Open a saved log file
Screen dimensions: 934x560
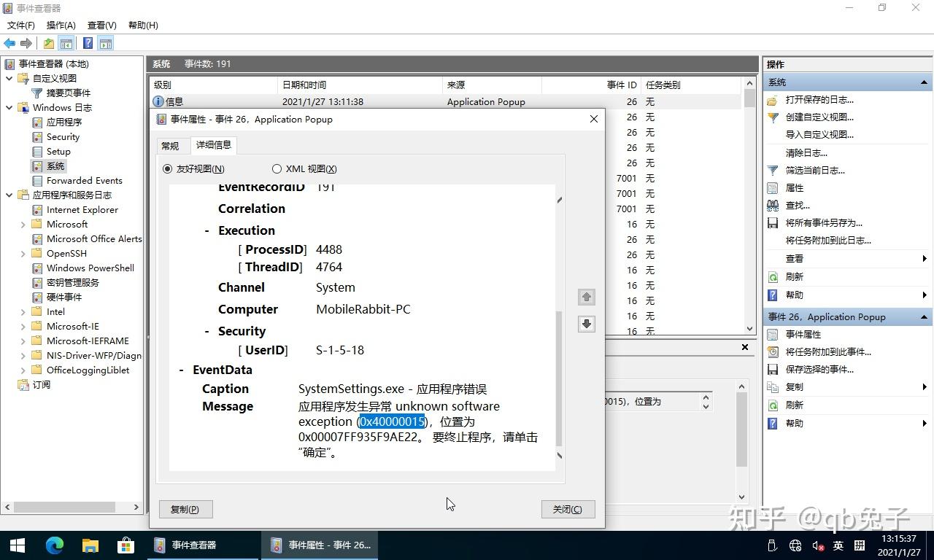(x=813, y=100)
